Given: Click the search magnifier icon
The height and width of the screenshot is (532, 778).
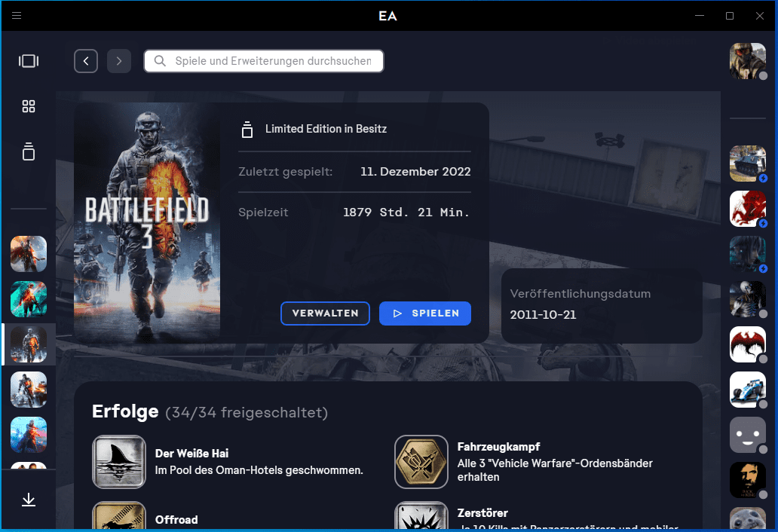Looking at the screenshot, I should (x=160, y=61).
